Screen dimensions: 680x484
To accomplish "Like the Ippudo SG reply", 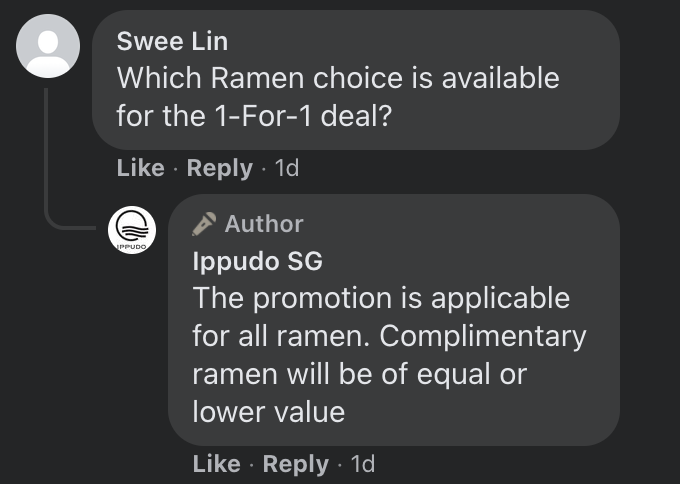I will tap(216, 463).
